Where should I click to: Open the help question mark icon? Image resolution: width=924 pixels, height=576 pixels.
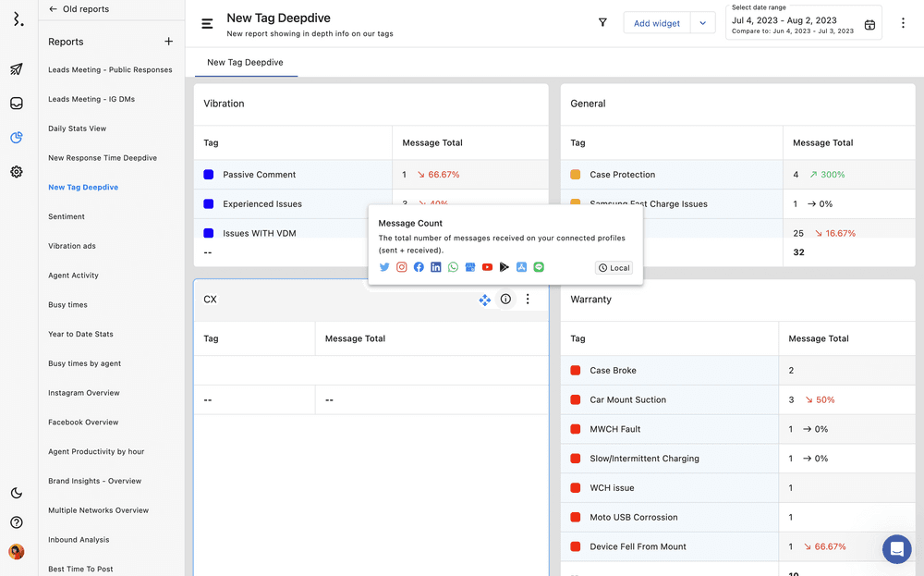pyautogui.click(x=17, y=522)
